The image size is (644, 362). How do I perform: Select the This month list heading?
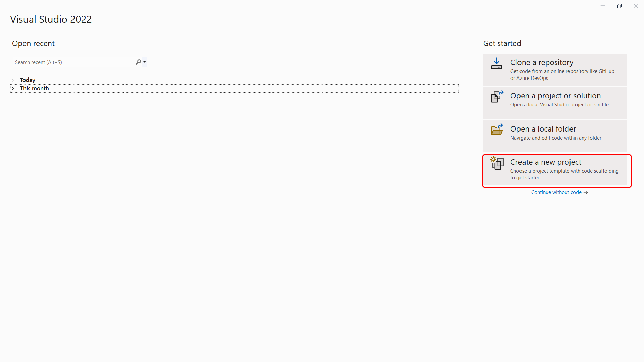(x=35, y=88)
